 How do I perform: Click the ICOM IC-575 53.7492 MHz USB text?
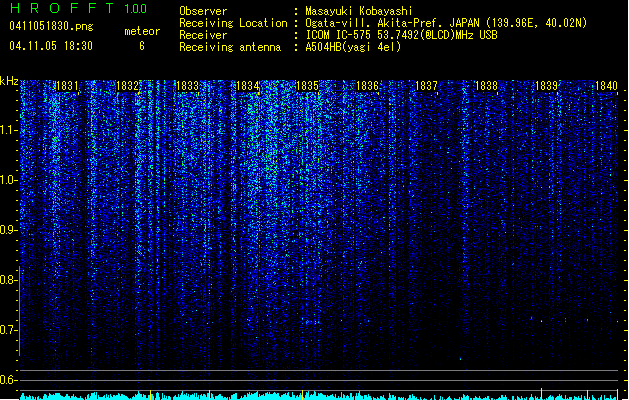pyautogui.click(x=402, y=35)
